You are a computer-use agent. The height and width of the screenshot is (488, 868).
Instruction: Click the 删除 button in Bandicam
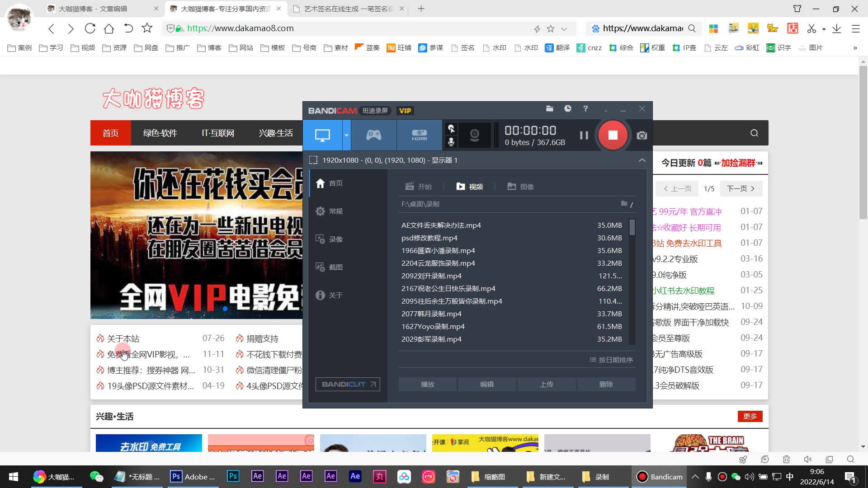606,384
